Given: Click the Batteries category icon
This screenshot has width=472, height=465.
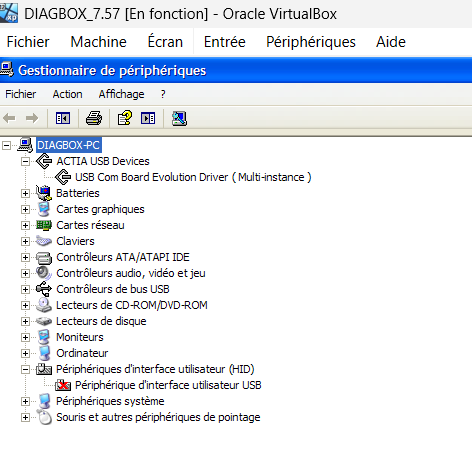Looking at the screenshot, I should (x=44, y=193).
